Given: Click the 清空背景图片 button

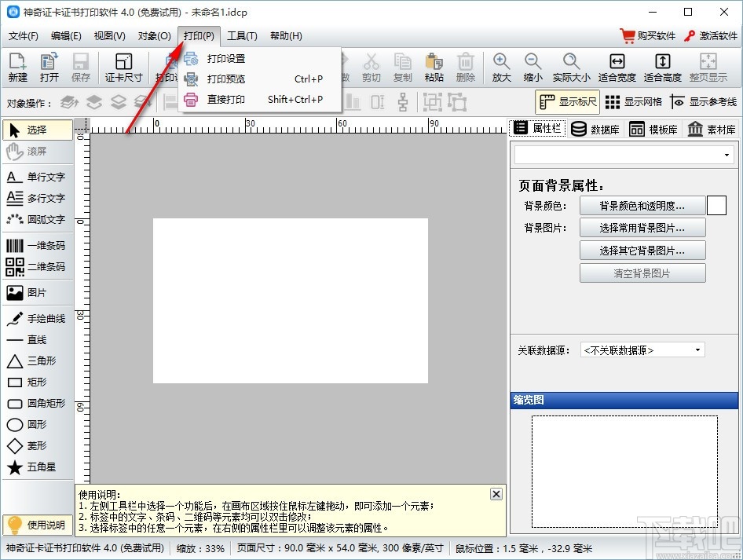Looking at the screenshot, I should click(642, 273).
